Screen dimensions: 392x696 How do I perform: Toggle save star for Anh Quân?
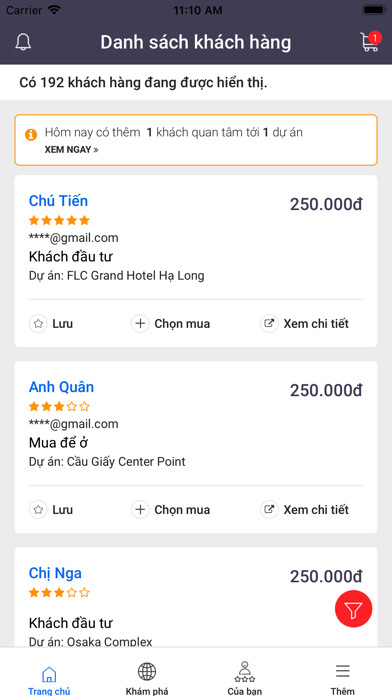pos(38,510)
